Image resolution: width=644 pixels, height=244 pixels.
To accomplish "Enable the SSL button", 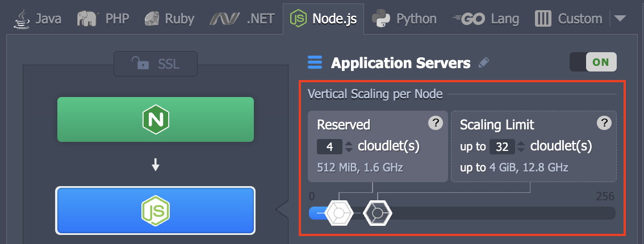I will pos(156,64).
